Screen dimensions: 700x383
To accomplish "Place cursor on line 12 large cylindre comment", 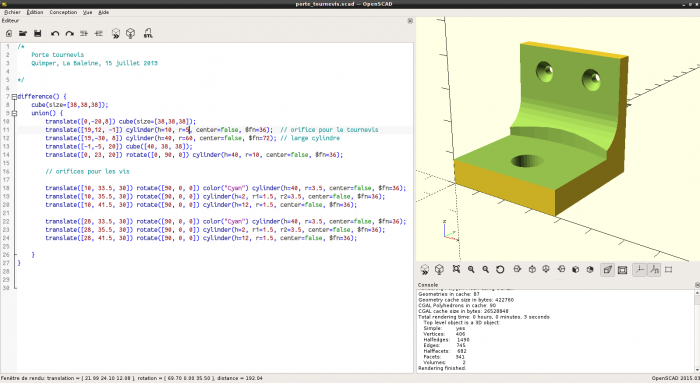I will click(x=310, y=138).
